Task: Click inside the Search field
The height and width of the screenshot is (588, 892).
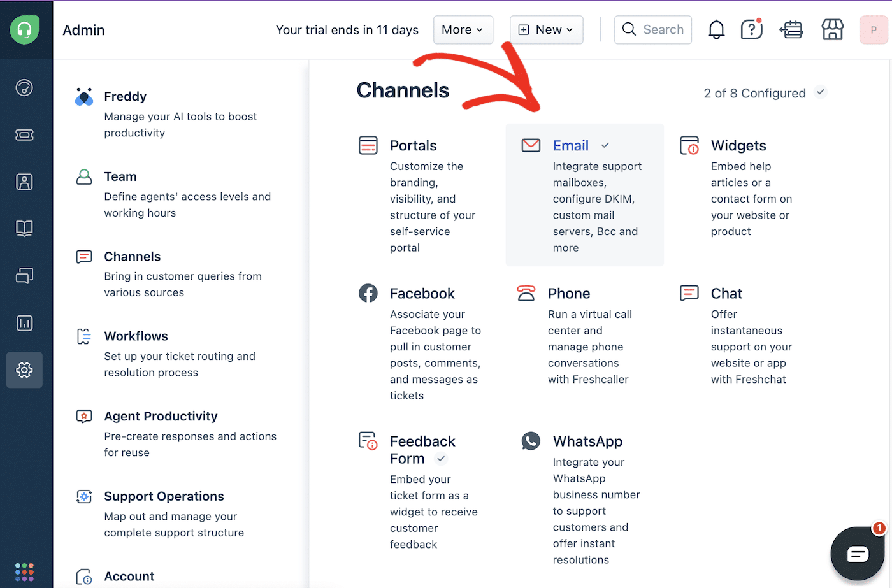Action: [x=653, y=29]
